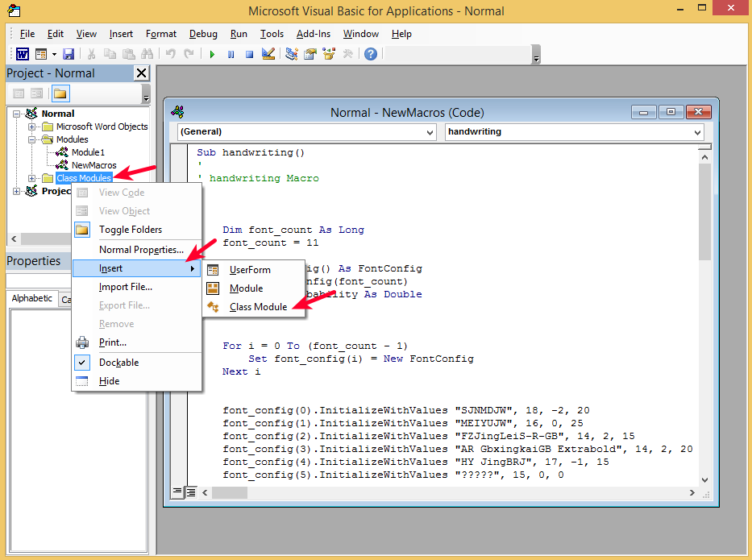Click the Insert UserForm toolbar icon
Image resolution: width=752 pixels, height=560 pixels.
41,54
